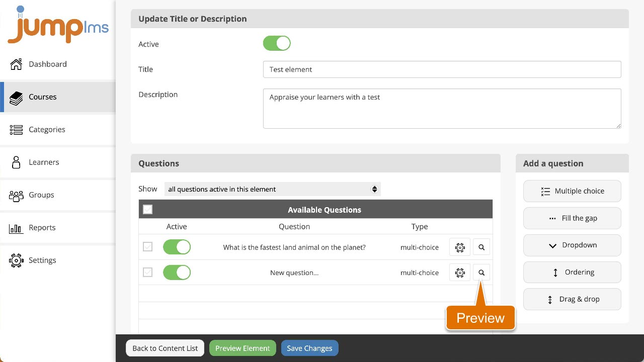Click the "Questions" panel heading

point(159,163)
